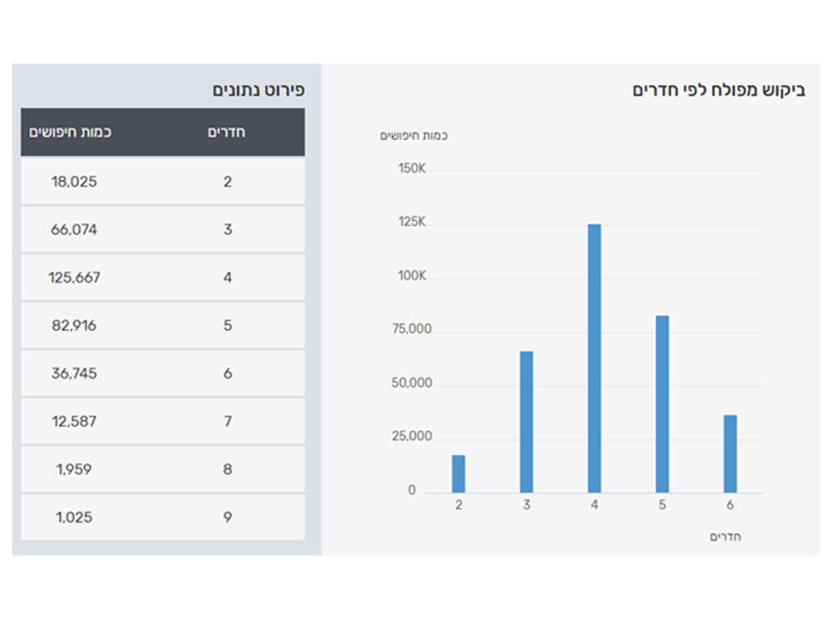Click the 150K label on the y-axis

(412, 169)
